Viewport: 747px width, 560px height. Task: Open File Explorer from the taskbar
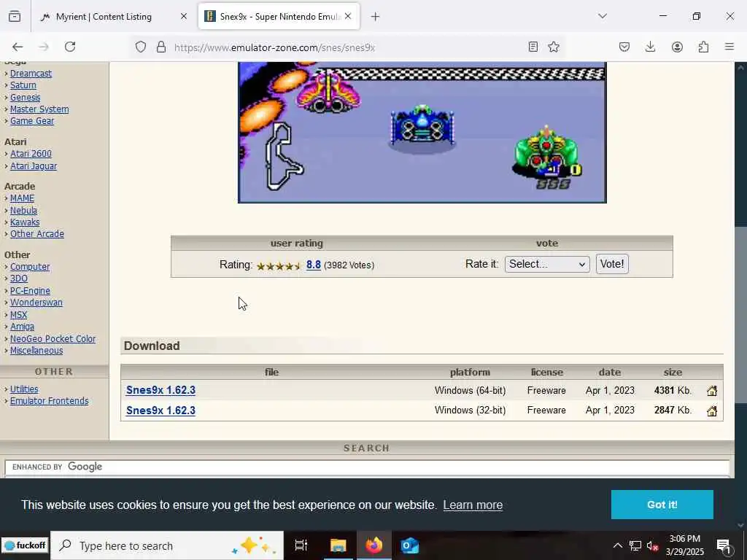tap(338, 545)
